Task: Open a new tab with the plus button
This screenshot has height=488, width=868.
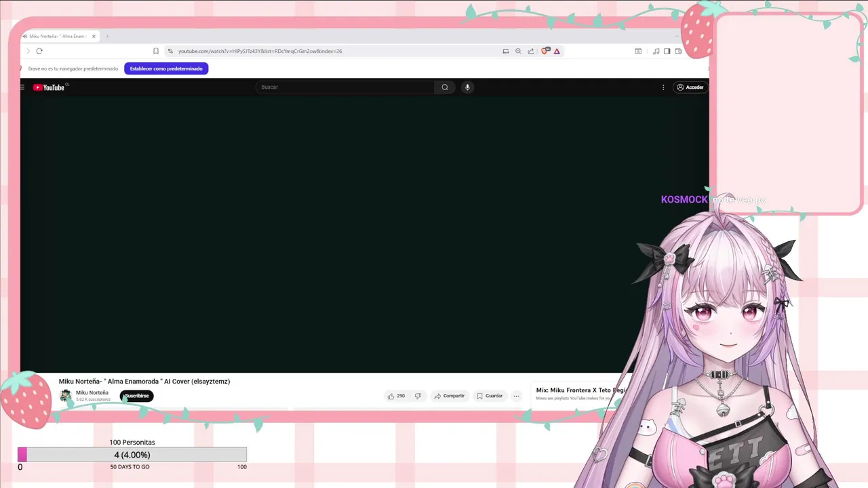Action: (x=107, y=36)
